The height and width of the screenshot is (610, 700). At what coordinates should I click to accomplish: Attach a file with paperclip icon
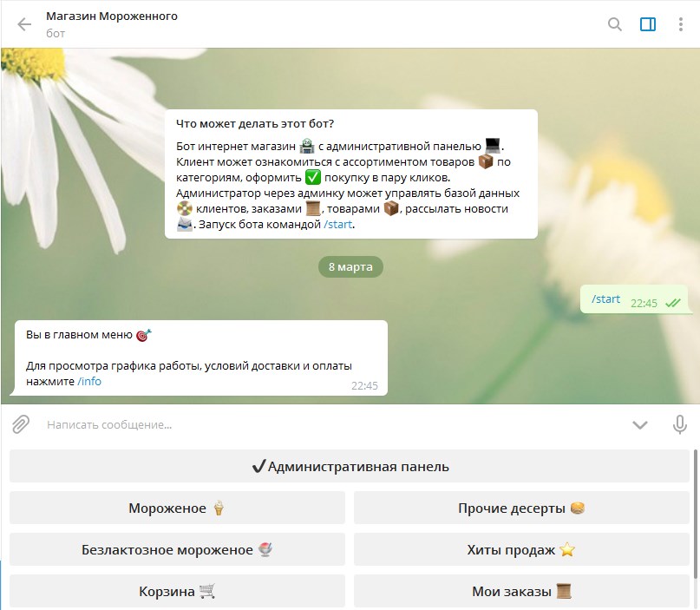click(21, 424)
